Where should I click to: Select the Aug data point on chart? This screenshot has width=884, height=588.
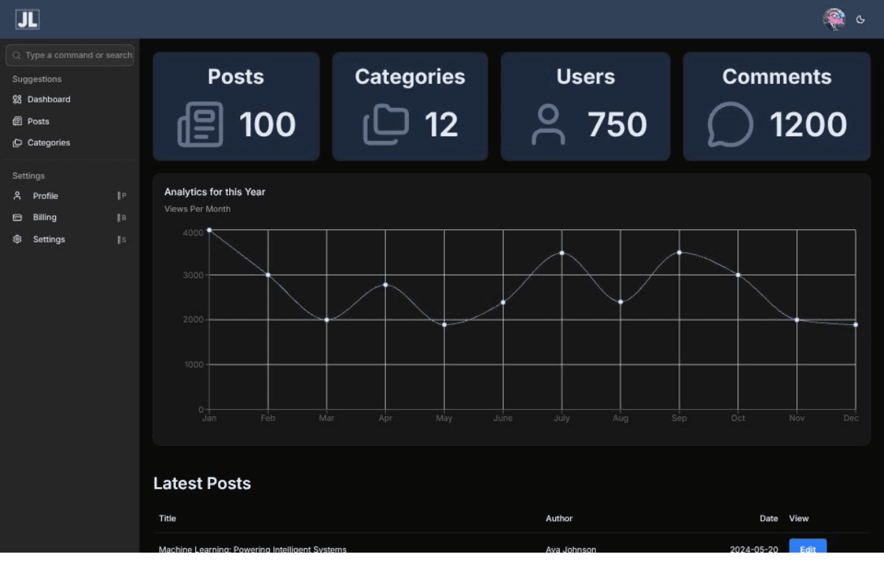620,302
